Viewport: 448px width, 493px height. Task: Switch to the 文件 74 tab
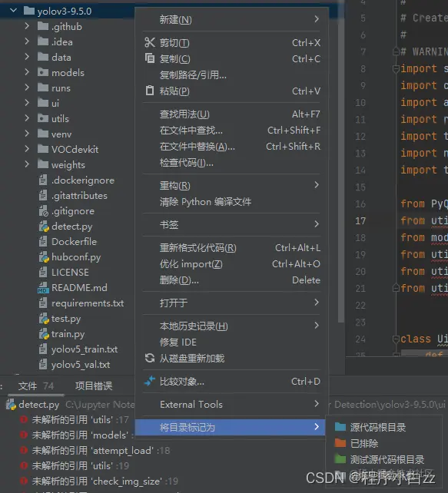click(x=36, y=385)
